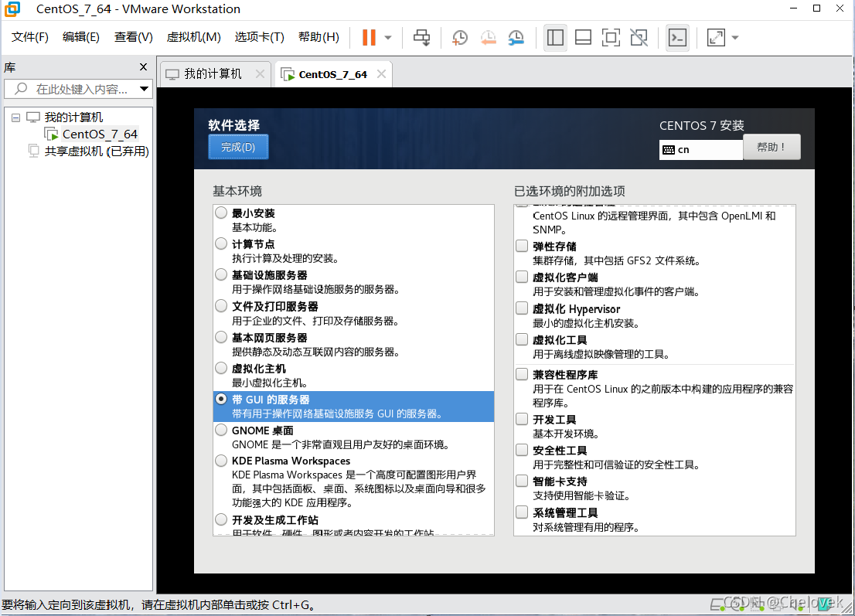Select the KDE Plasma Workspaces radio button

click(221, 461)
